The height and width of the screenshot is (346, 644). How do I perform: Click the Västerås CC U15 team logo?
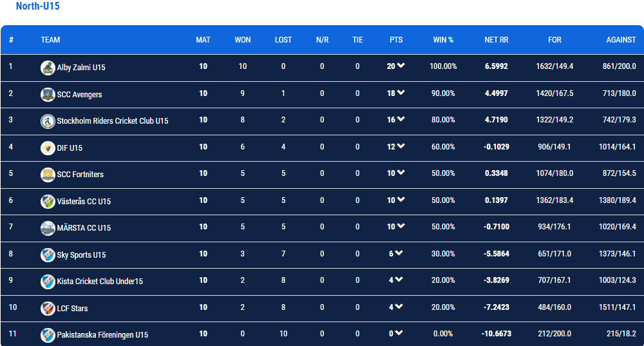click(x=48, y=202)
